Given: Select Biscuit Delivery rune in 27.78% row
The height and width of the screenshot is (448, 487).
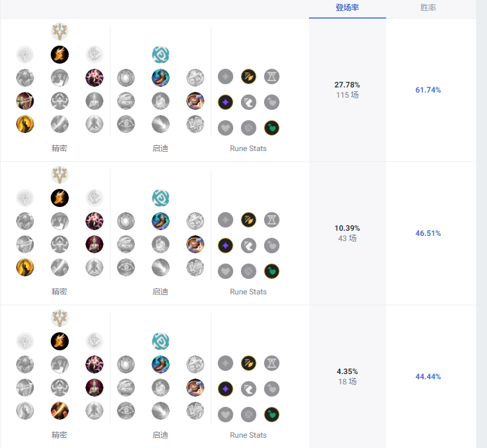Looking at the screenshot, I should pyautogui.click(x=195, y=101).
